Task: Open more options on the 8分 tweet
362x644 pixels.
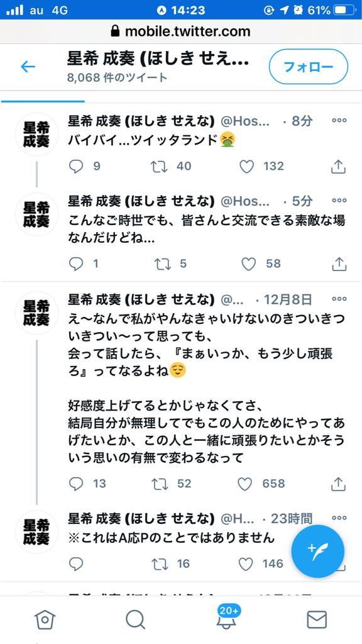Action: click(x=339, y=121)
